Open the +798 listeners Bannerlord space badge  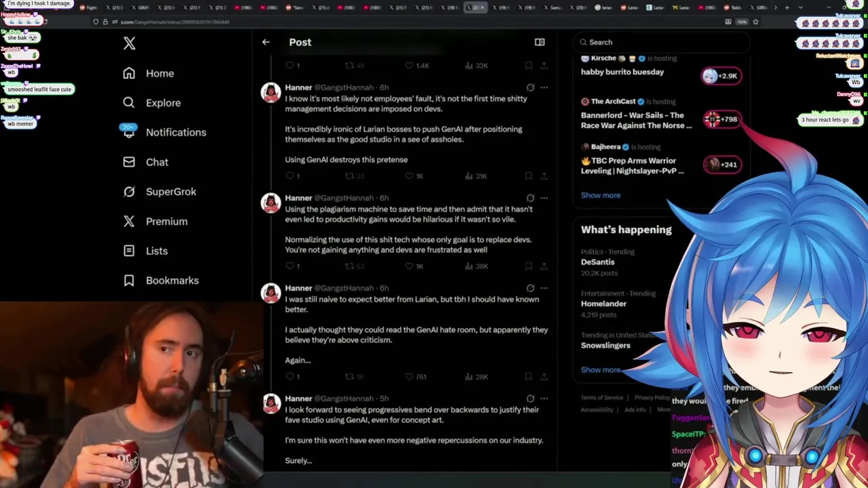point(722,119)
